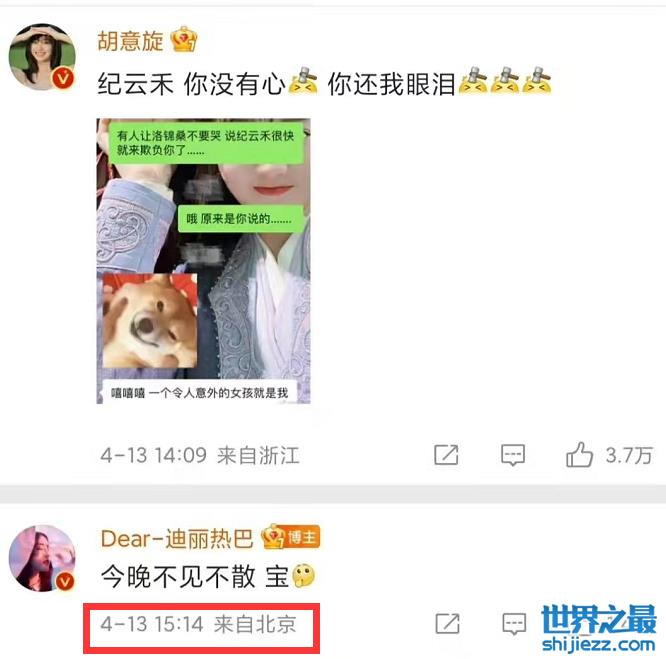Tap the orange verified V on 胡意旋's avatar
The width and height of the screenshot is (666, 659).
tap(63, 79)
